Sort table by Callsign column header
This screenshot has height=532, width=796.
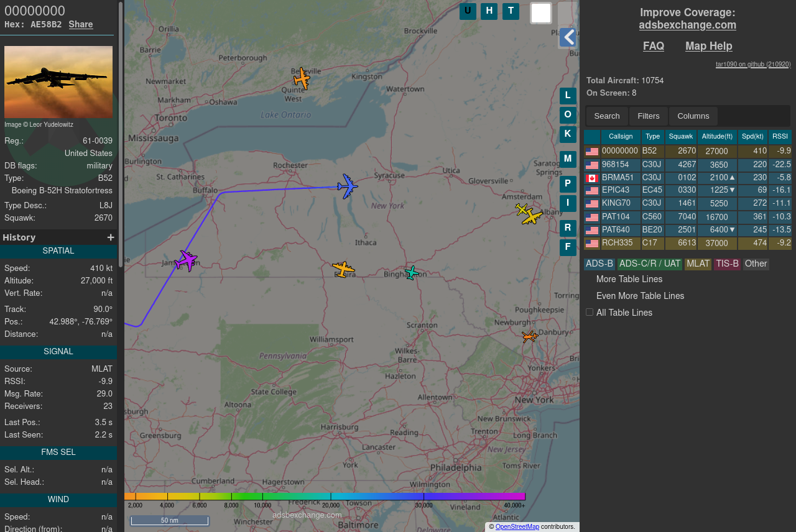click(621, 137)
